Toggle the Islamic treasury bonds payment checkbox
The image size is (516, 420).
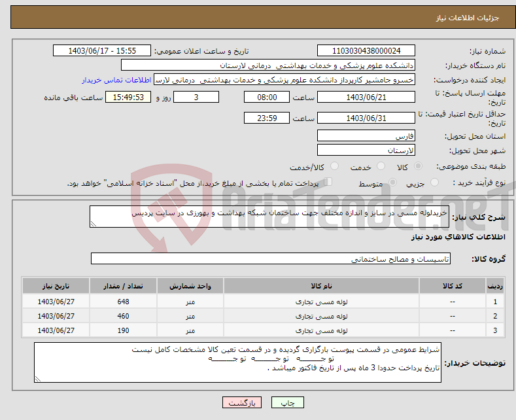click(x=328, y=182)
